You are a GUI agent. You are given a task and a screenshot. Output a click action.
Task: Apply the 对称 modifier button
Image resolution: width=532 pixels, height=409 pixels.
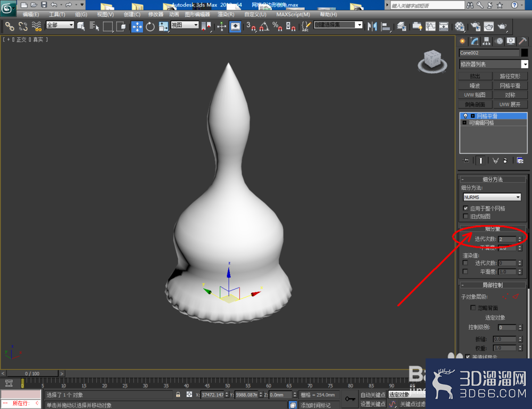tap(510, 95)
